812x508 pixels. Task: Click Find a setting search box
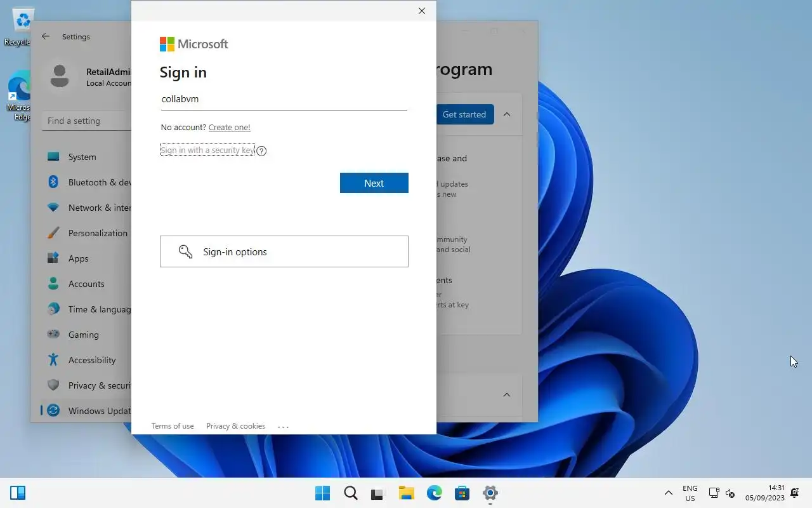pyautogui.click(x=87, y=121)
